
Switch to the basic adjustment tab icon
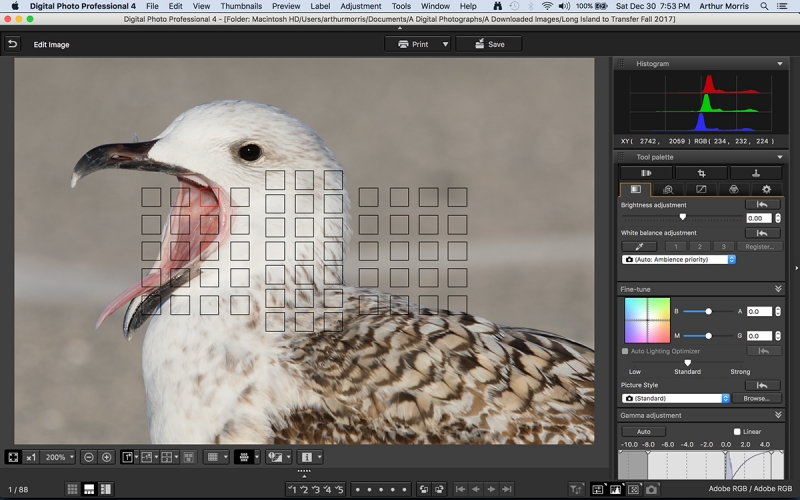click(635, 189)
